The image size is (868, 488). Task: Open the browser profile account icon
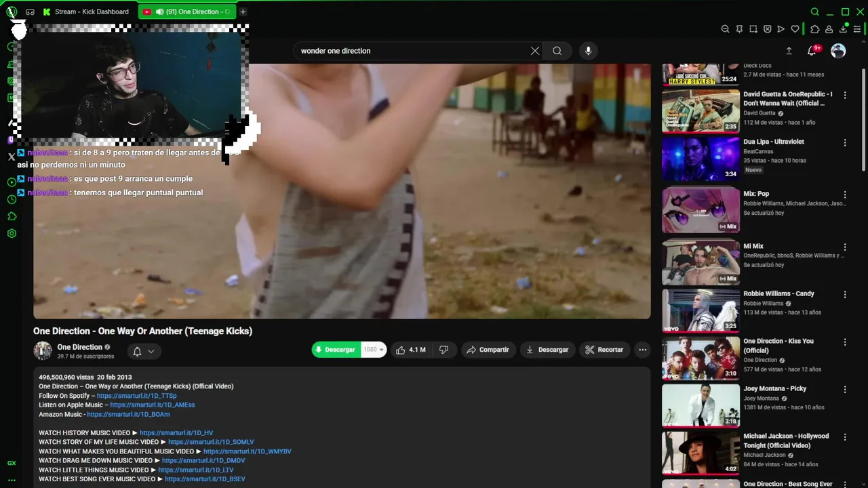829,29
